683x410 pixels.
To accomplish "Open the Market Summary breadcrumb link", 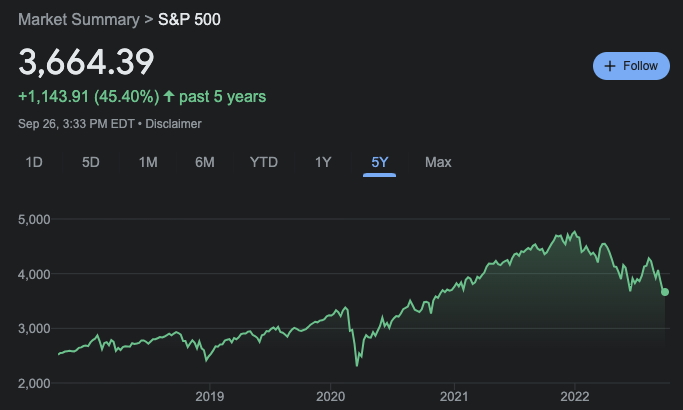I will (79, 20).
